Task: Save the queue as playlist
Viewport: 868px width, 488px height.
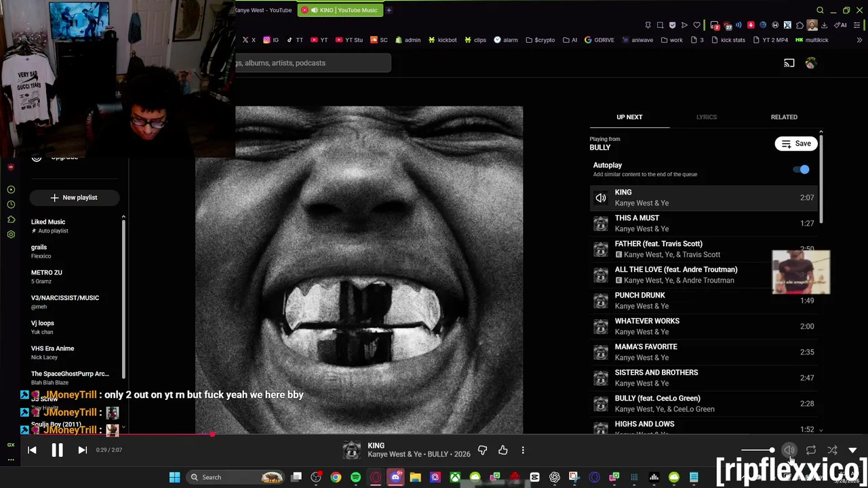Action: point(796,144)
